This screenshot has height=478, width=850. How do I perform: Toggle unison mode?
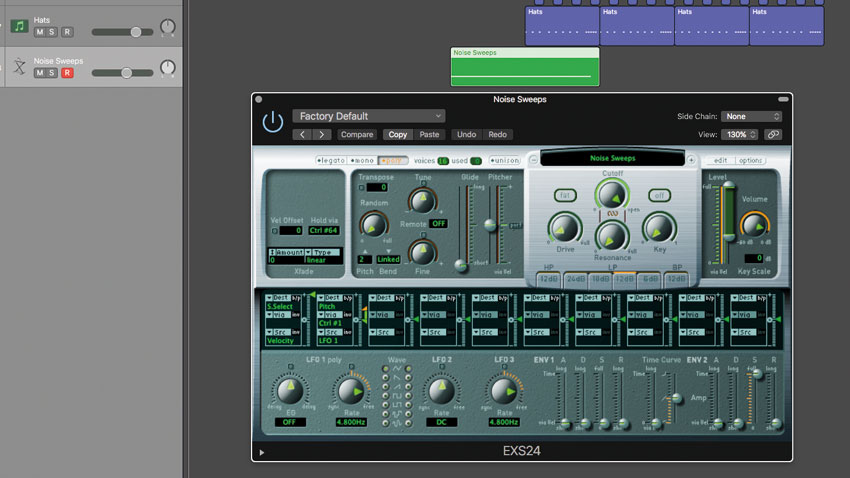(505, 160)
